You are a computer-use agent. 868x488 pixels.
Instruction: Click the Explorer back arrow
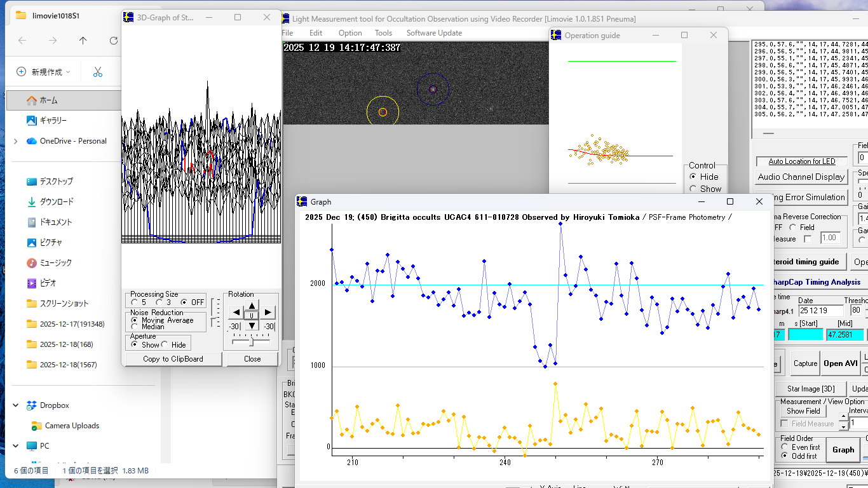[x=22, y=41]
